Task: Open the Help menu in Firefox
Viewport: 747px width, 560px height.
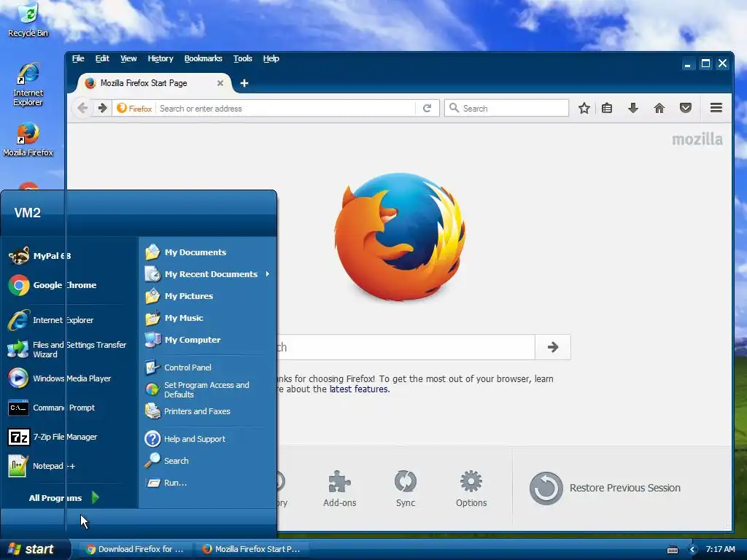Action: pos(271,58)
